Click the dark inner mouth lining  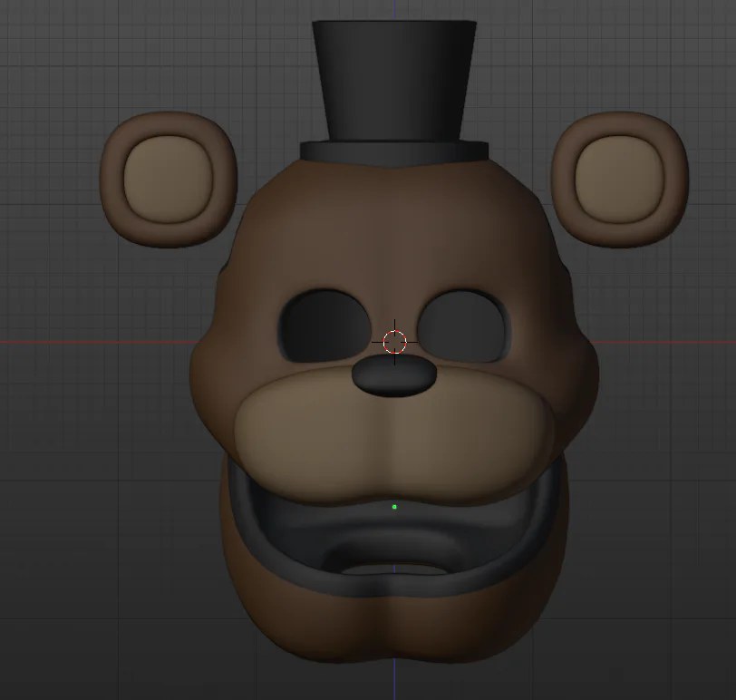point(394,540)
